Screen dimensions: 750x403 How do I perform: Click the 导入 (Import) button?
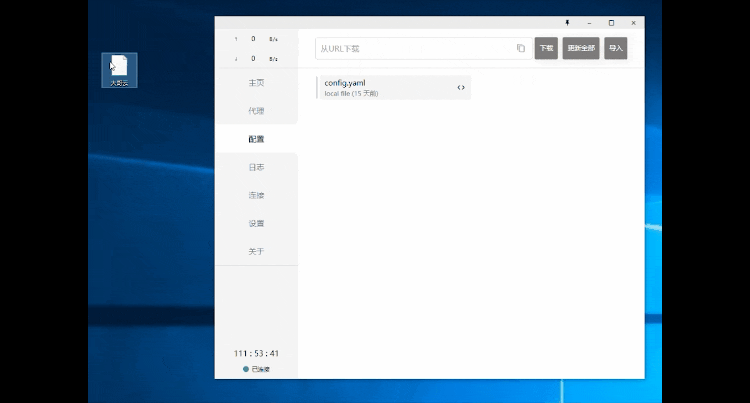[616, 48]
